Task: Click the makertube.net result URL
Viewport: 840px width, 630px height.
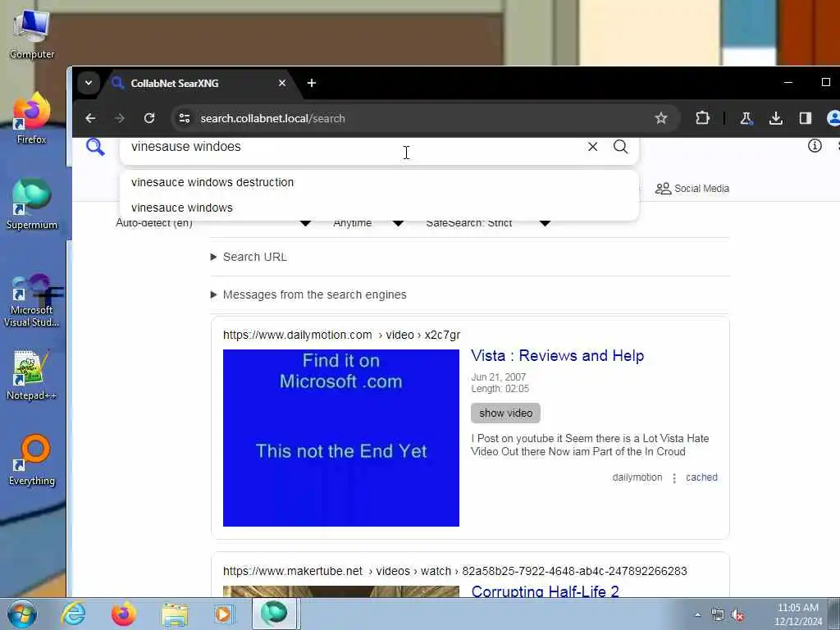Action: pyautogui.click(x=454, y=571)
